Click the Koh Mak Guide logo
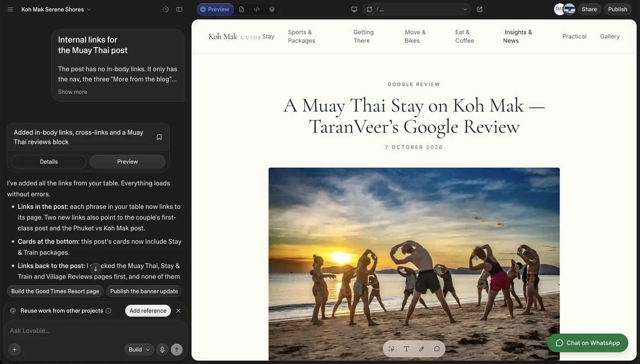The width and height of the screenshot is (640, 364). pos(235,36)
